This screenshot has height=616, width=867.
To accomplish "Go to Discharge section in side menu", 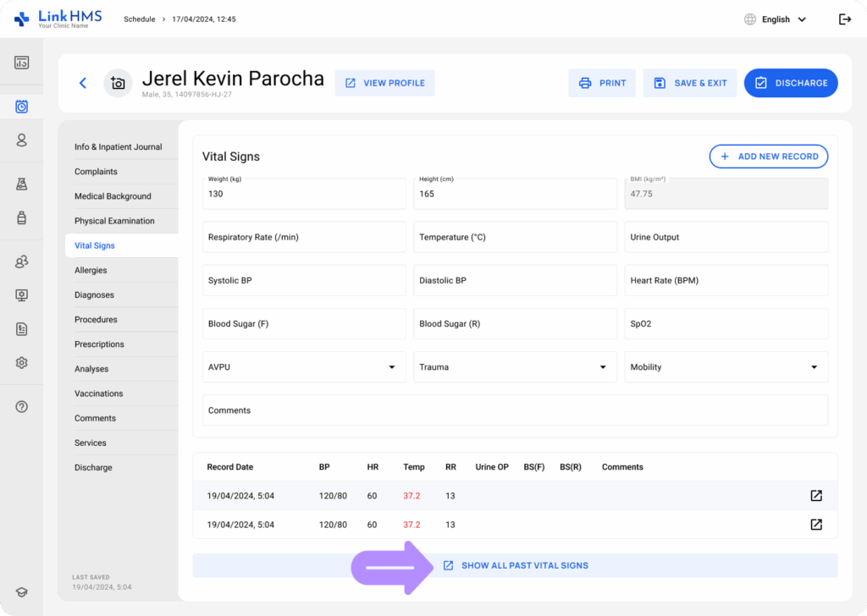I will (93, 467).
